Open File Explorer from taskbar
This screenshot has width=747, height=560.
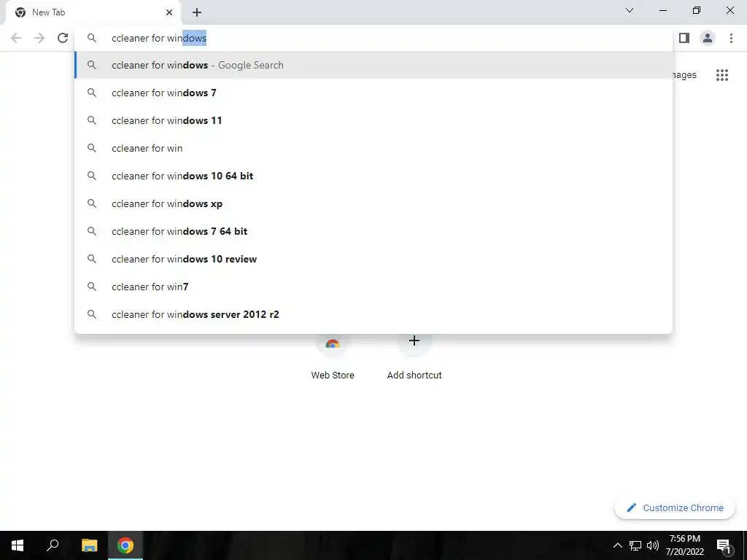[x=89, y=545]
